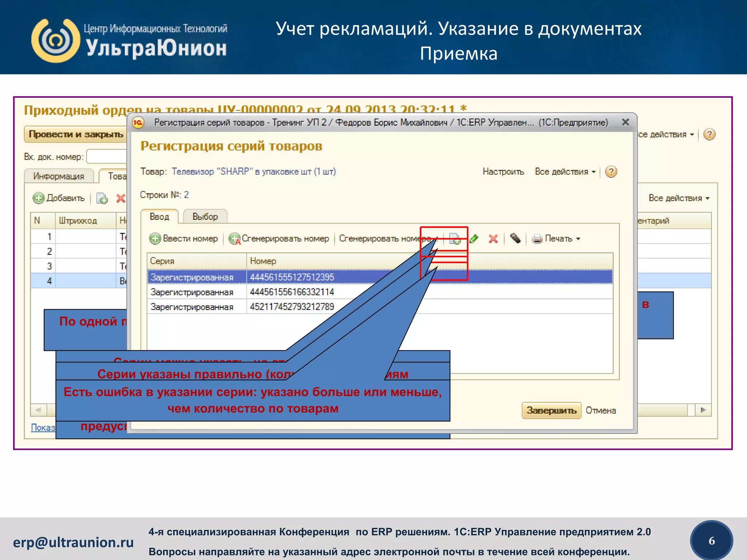Click the green pencil edit icon
Screen dimensions: 747x560
click(x=474, y=239)
